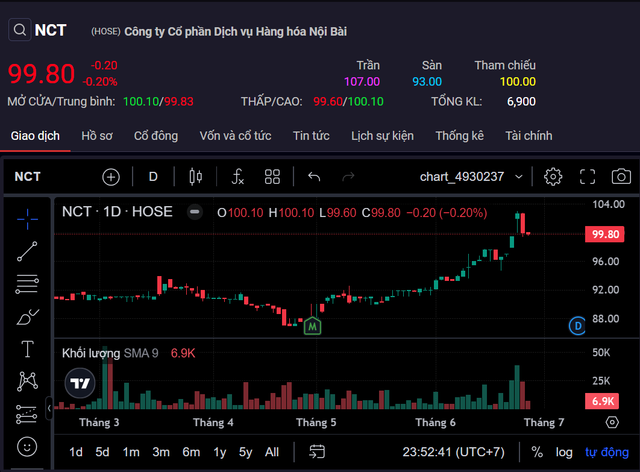Click the NCT symbol in chart toolbar
The image size is (640, 472).
click(27, 177)
